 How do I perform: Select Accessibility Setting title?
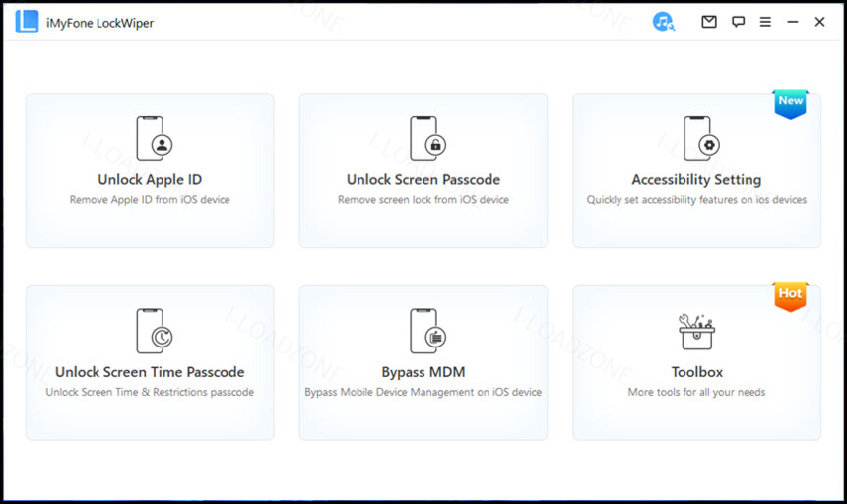(697, 180)
